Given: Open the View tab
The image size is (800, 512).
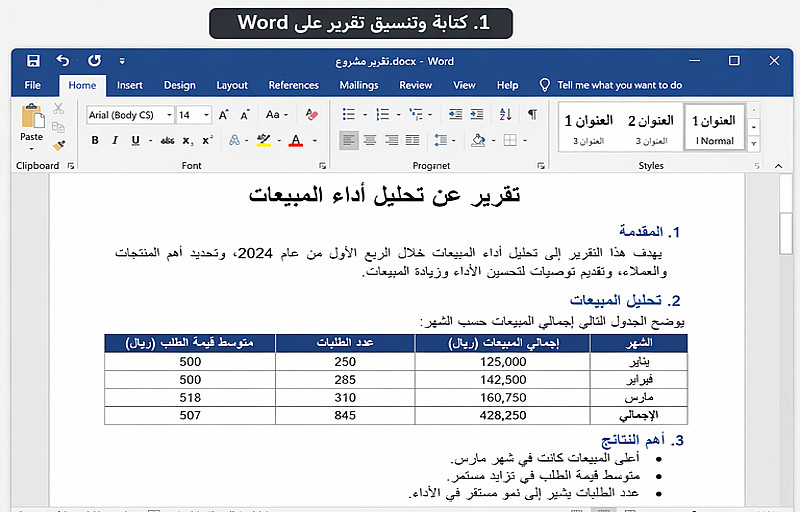Looking at the screenshot, I should click(x=464, y=85).
